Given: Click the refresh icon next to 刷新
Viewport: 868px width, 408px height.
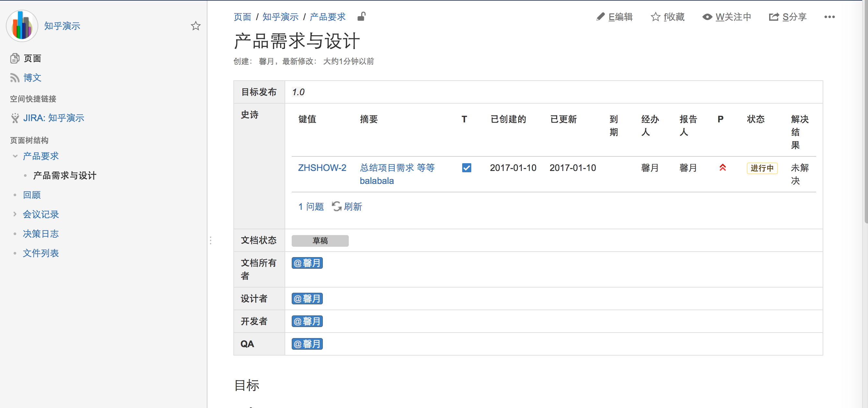Looking at the screenshot, I should pos(337,206).
